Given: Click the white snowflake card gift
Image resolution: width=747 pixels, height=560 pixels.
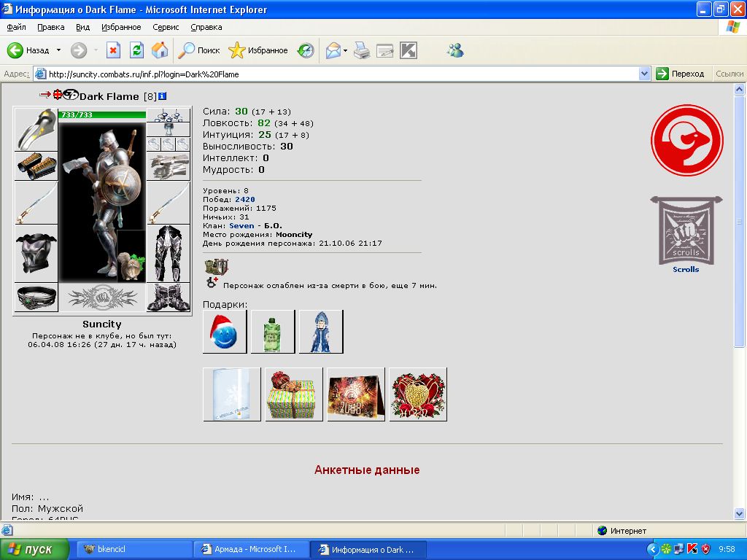Looking at the screenshot, I should pyautogui.click(x=231, y=394).
